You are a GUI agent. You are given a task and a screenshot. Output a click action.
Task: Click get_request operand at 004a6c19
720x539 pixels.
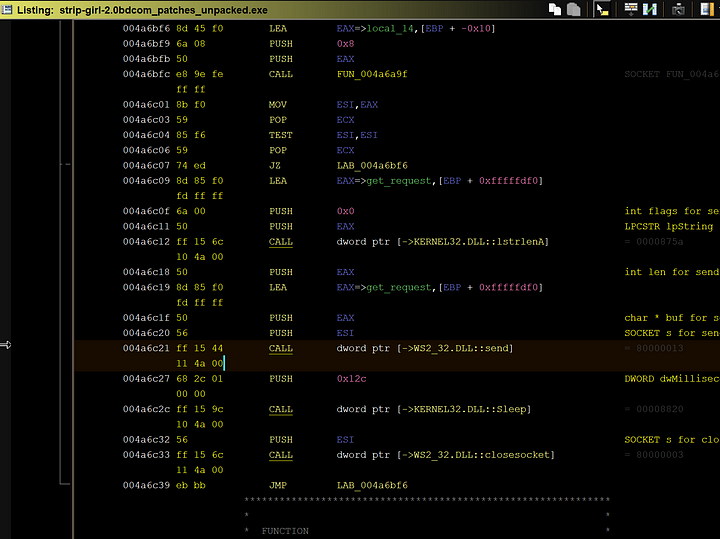399,287
